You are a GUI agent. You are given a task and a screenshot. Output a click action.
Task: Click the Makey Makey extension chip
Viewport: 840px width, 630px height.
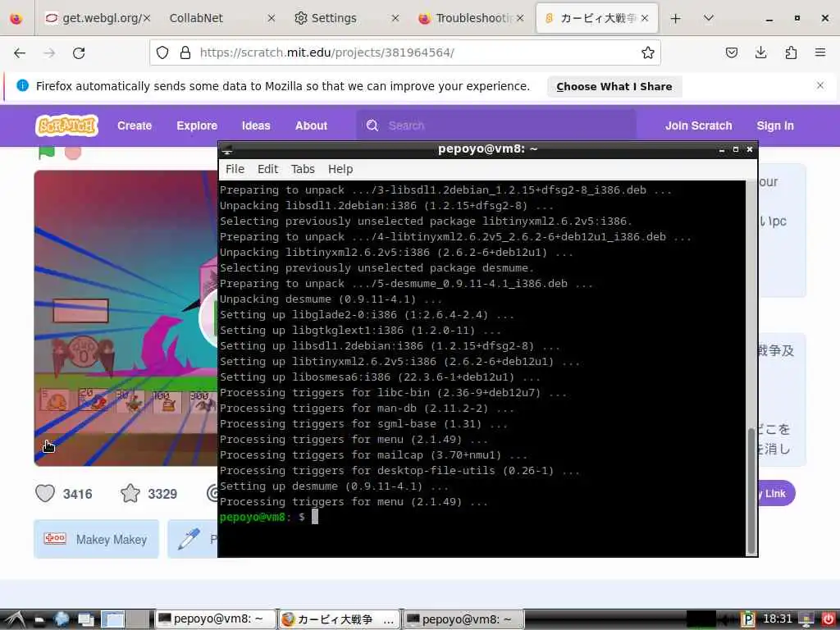(x=97, y=539)
